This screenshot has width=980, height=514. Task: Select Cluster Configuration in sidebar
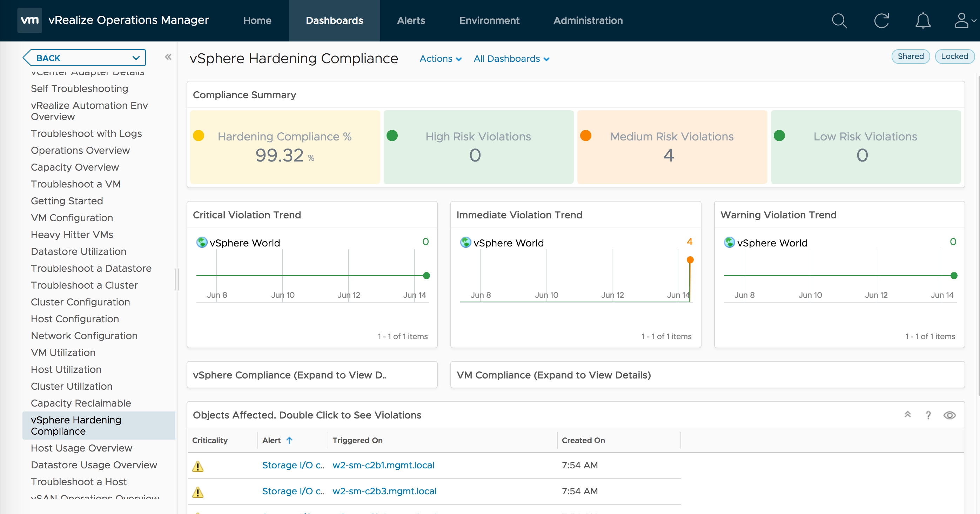point(80,302)
